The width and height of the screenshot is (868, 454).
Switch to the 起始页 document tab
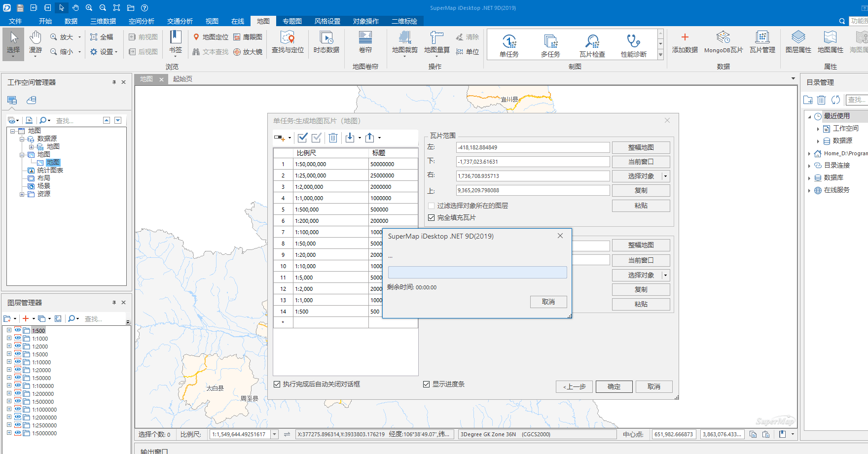182,79
